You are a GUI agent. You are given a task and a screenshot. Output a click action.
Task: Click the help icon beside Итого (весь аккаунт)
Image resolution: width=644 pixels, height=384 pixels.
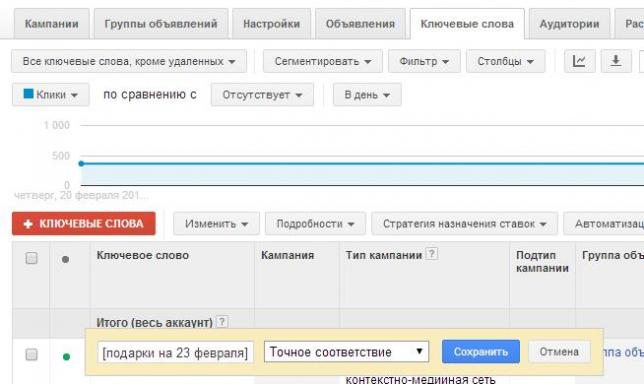tap(222, 322)
